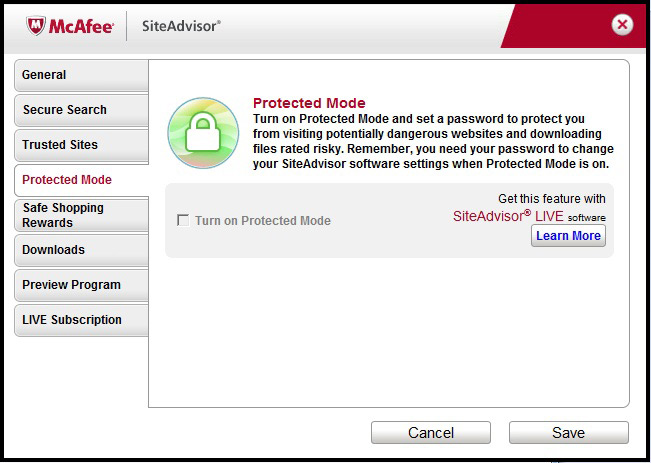Select the Trusted Sites tab

(81, 145)
